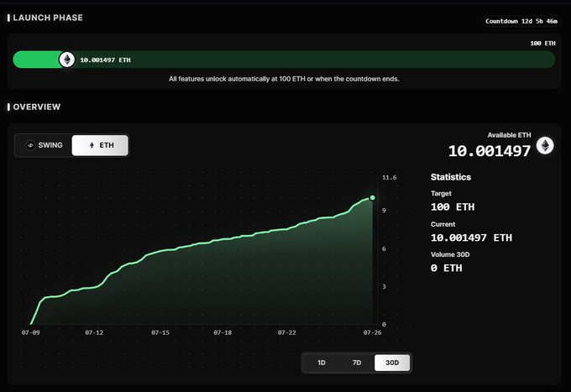Click the 07-15 date axis label

click(x=160, y=332)
